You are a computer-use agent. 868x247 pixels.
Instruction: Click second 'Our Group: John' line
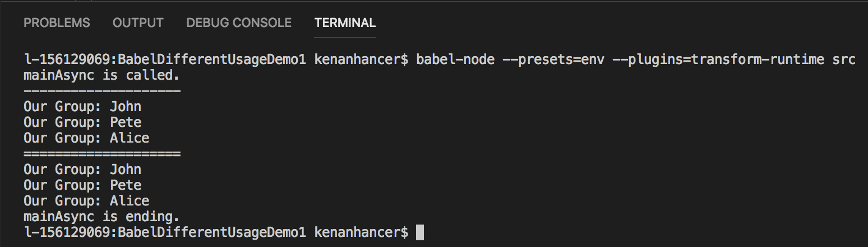(x=82, y=170)
